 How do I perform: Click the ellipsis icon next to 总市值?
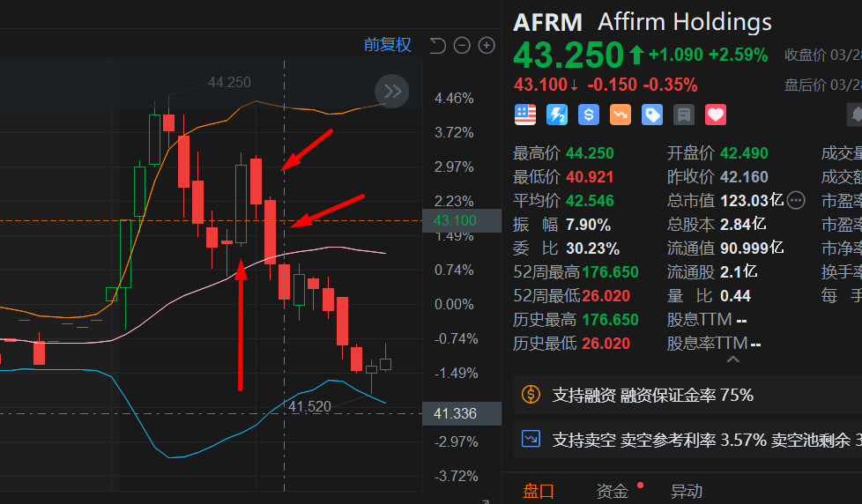coord(796,201)
